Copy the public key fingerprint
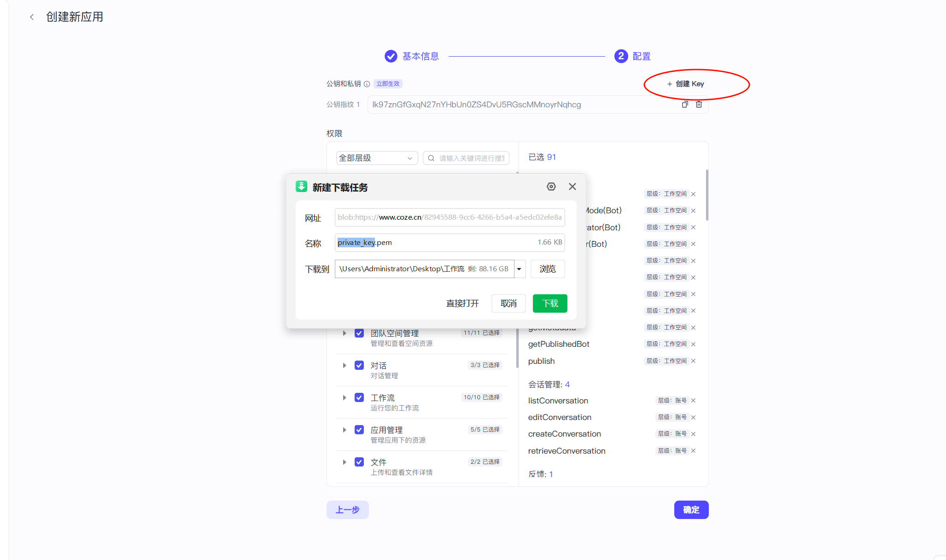946x560 pixels. pyautogui.click(x=685, y=105)
